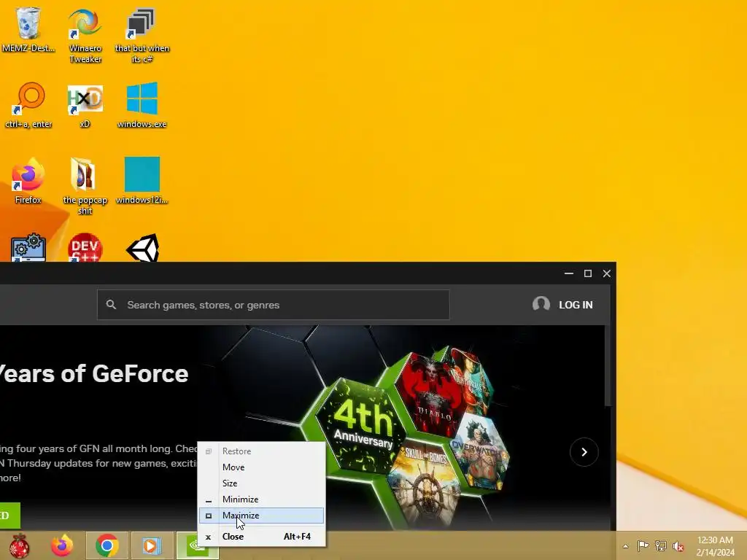Viewport: 747px width, 560px height.
Task: Click the GeForce NOW vertical scrollbar
Action: (608, 366)
